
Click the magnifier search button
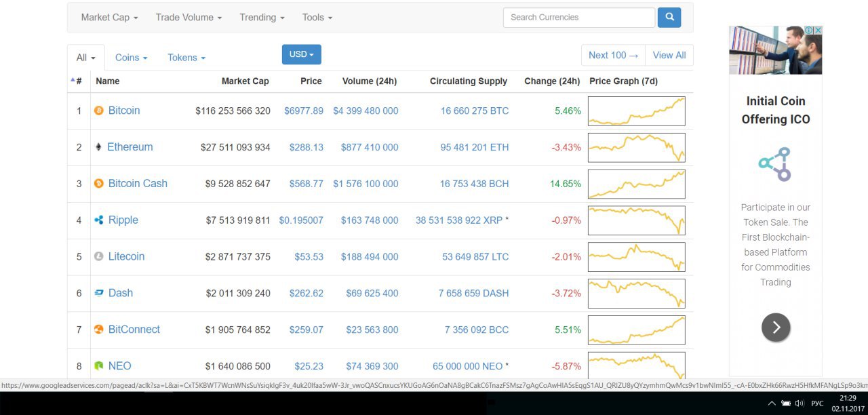[669, 18]
